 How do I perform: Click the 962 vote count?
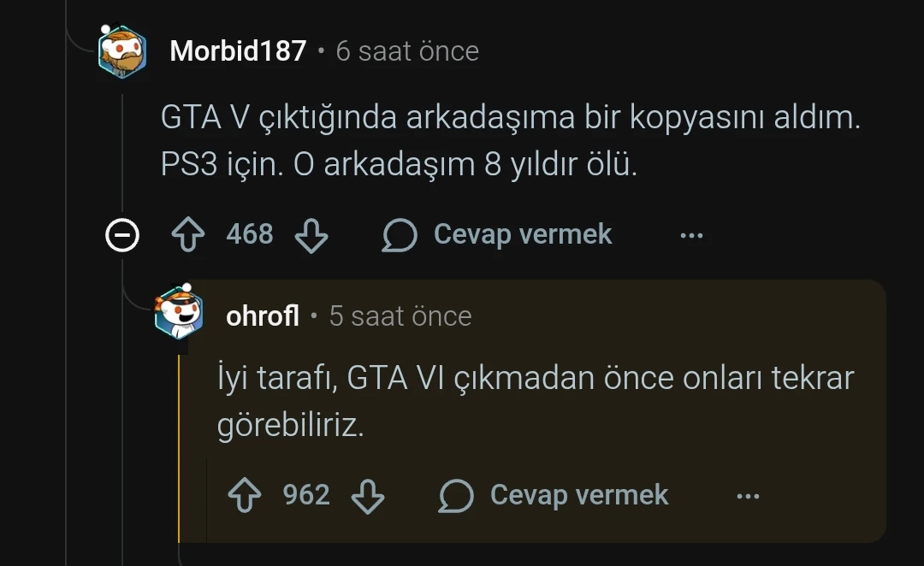pos(306,495)
